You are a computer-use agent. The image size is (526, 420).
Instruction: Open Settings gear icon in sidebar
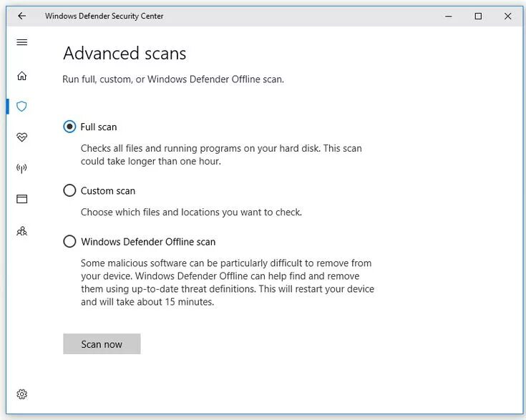click(21, 394)
